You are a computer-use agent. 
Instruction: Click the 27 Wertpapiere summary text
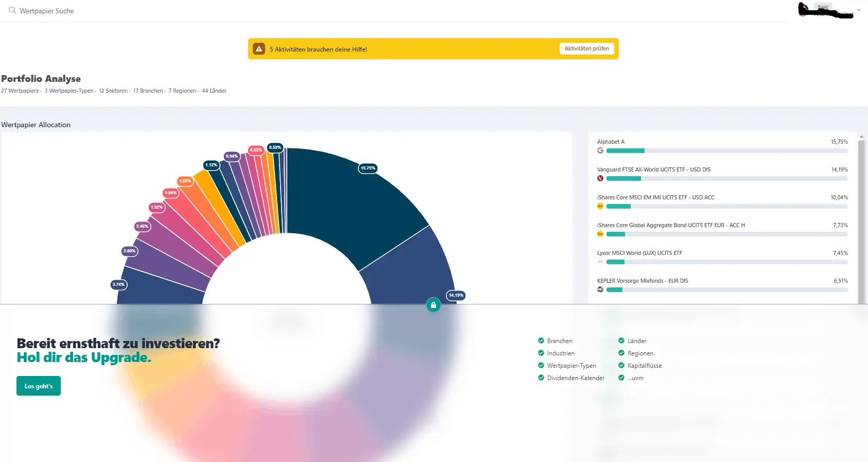click(x=20, y=91)
